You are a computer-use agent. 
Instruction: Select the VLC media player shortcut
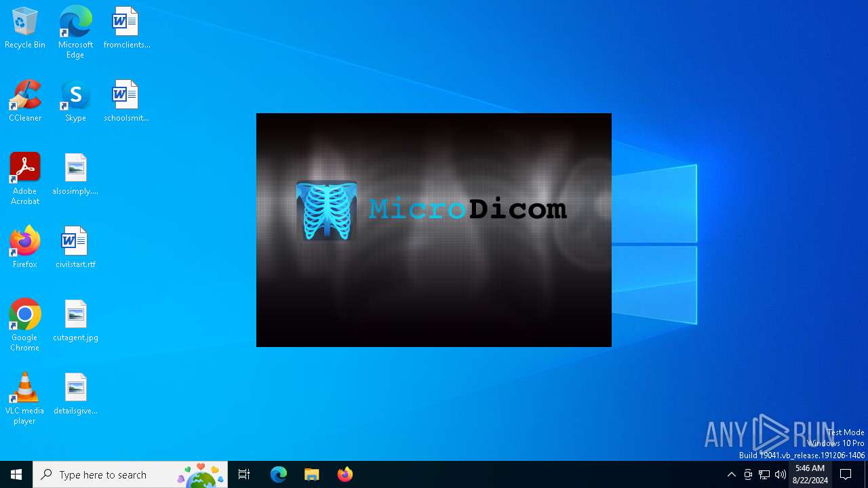tap(25, 399)
